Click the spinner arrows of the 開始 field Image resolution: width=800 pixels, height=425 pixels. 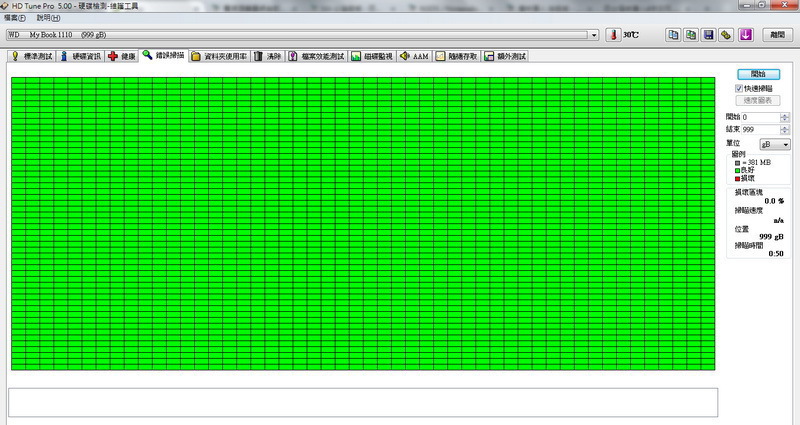pyautogui.click(x=785, y=117)
